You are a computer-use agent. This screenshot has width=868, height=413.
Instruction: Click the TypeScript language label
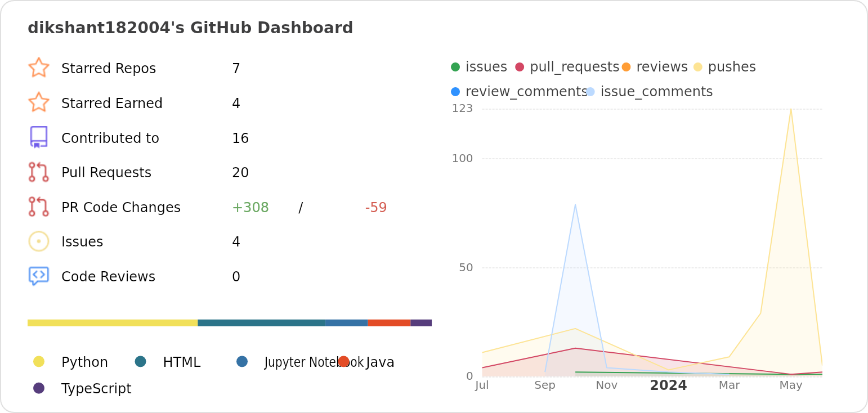[x=96, y=389]
